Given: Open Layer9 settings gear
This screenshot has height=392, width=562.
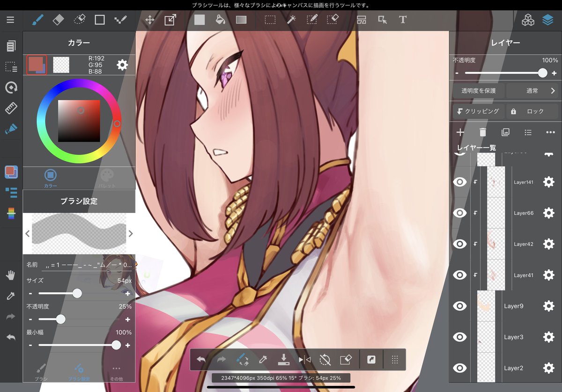Looking at the screenshot, I should (x=548, y=306).
